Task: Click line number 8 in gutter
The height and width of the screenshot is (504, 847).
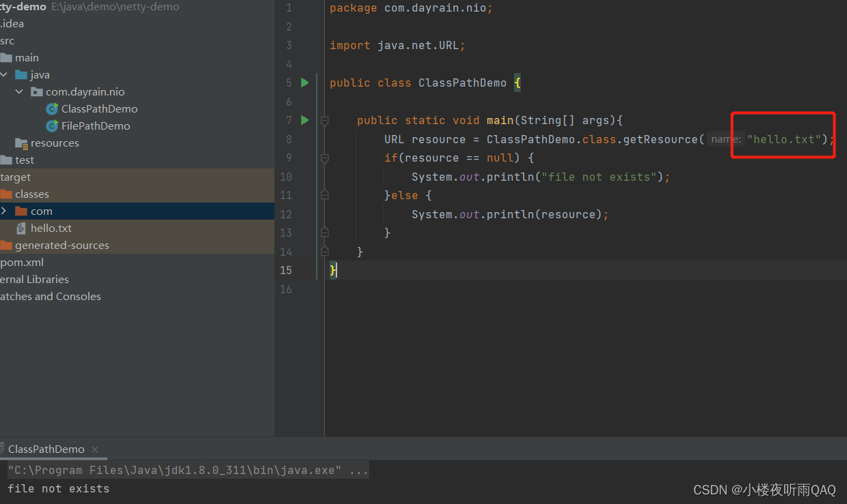Action: coord(289,139)
